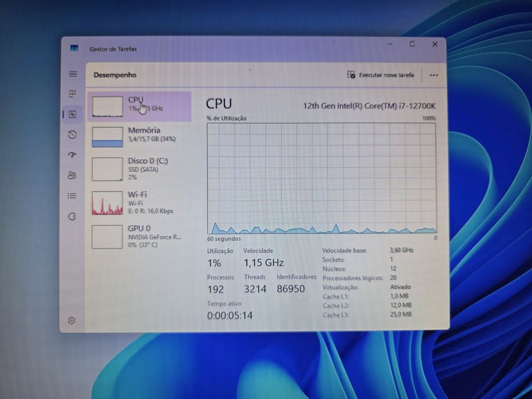
Task: Select the CPU performance item
Action: 140,107
